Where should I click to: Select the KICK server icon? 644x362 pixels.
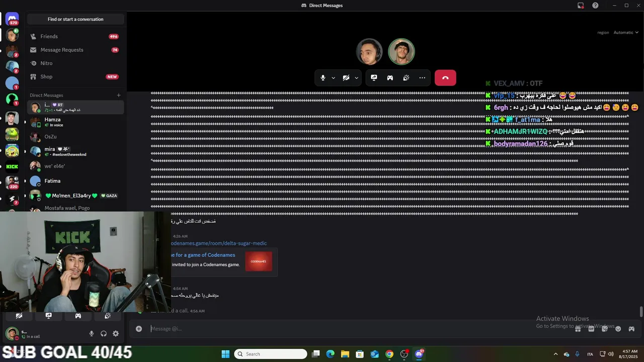[x=12, y=166]
